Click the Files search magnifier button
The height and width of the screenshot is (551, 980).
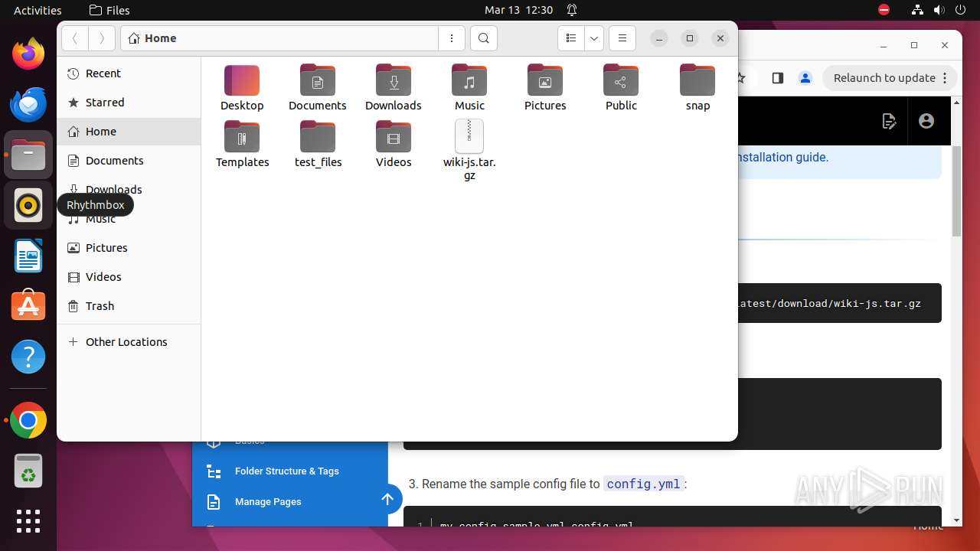click(484, 38)
